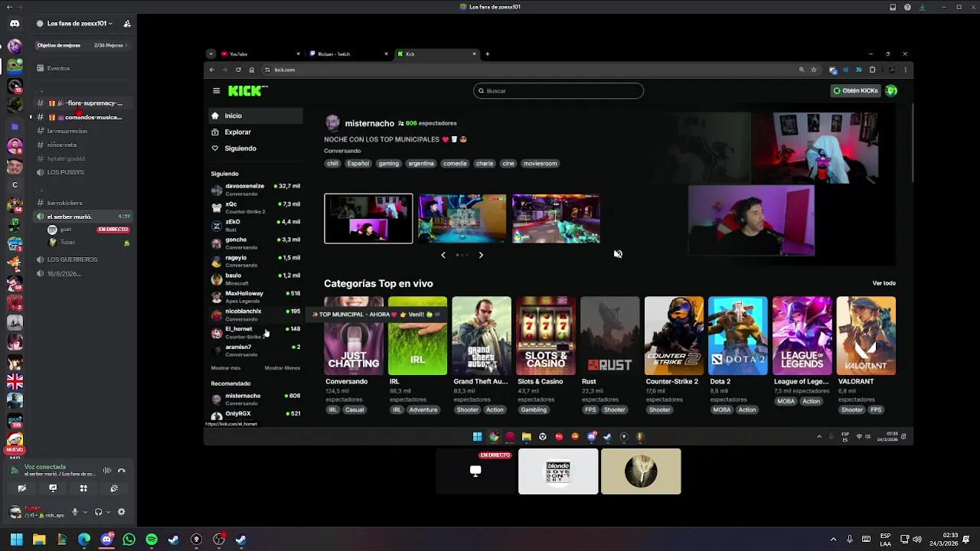Show next featured stream arrow
This screenshot has width=980, height=551.
tap(481, 255)
